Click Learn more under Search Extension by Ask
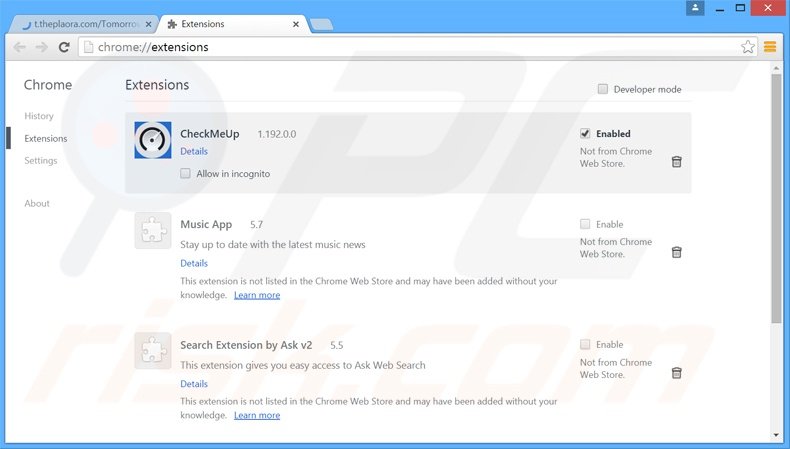Image resolution: width=790 pixels, height=449 pixels. (x=257, y=415)
